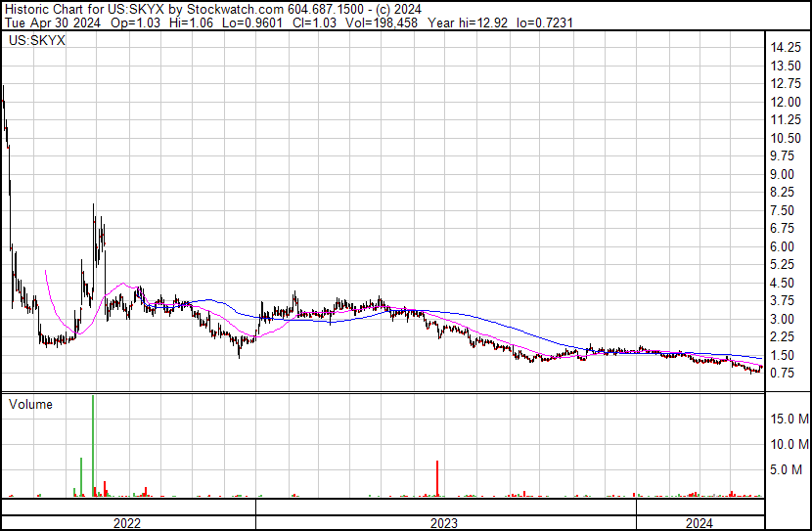
Task: Click the 3.00 price axis label
Action: pos(783,320)
